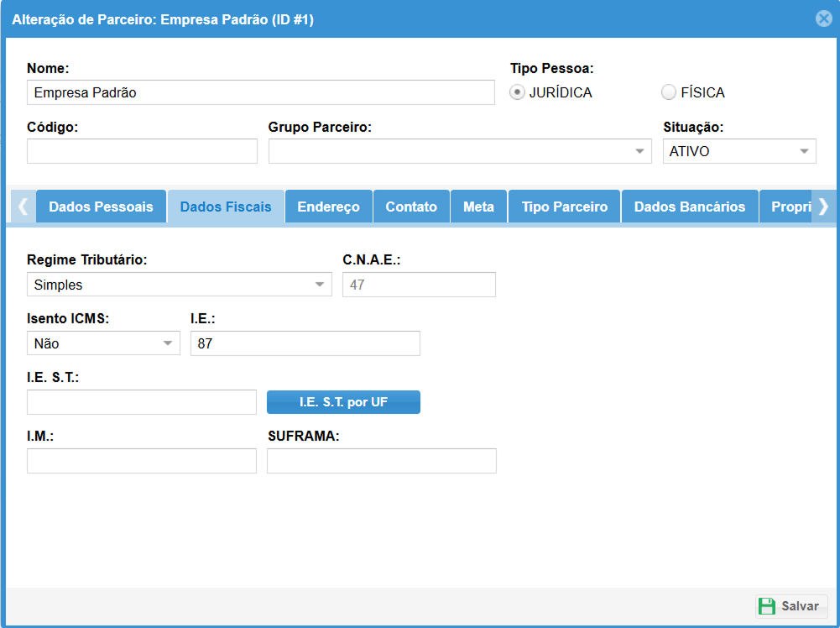This screenshot has width=840, height=628.
Task: Click the I.E. S.T. por UF button
Action: click(x=343, y=402)
